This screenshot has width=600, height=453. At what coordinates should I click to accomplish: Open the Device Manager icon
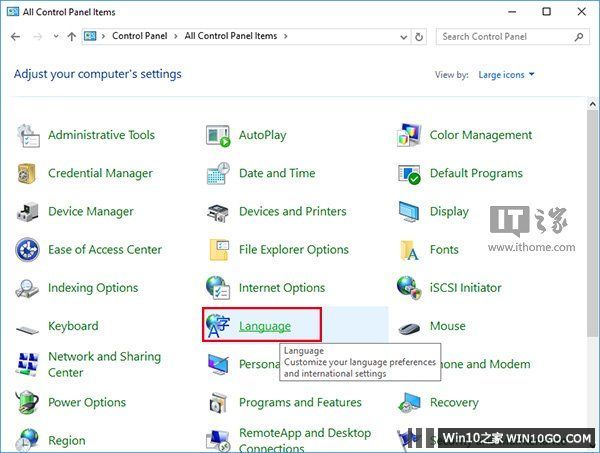28,212
